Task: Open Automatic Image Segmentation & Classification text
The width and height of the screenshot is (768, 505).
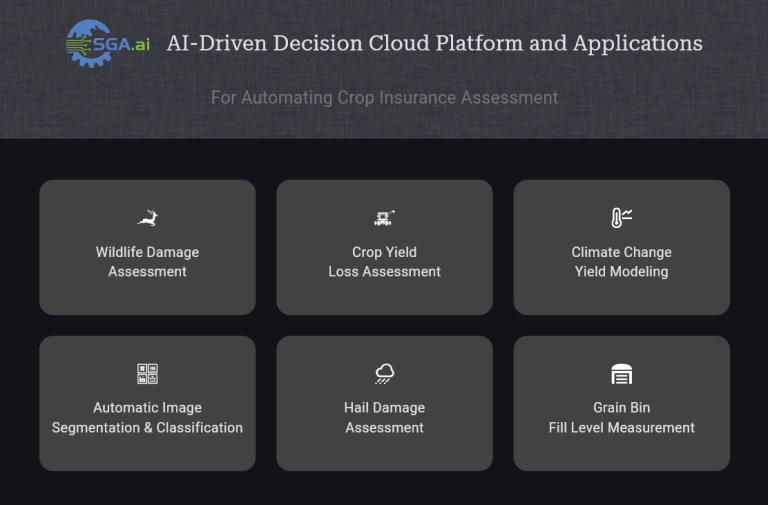Action: click(147, 418)
